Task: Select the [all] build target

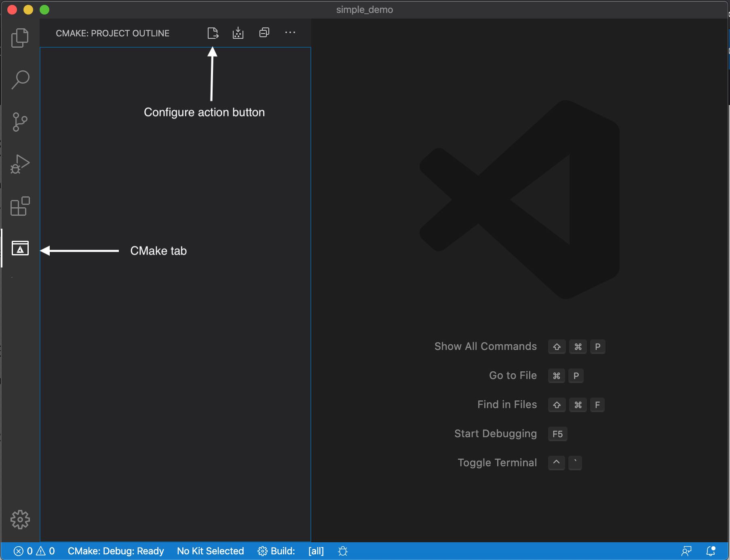Action: point(316,551)
